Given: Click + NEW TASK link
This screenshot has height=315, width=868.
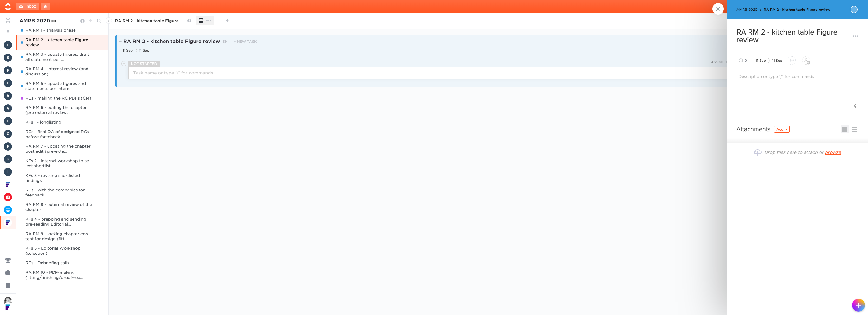Looking at the screenshot, I should 245,42.
